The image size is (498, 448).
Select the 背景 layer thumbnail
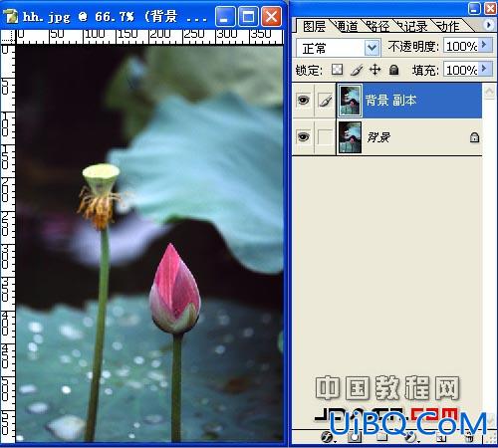(x=350, y=136)
